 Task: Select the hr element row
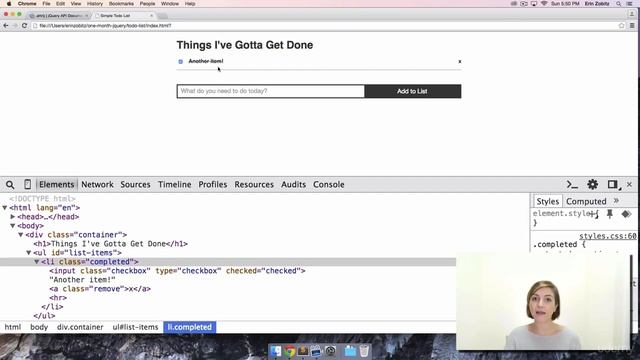click(x=58, y=298)
